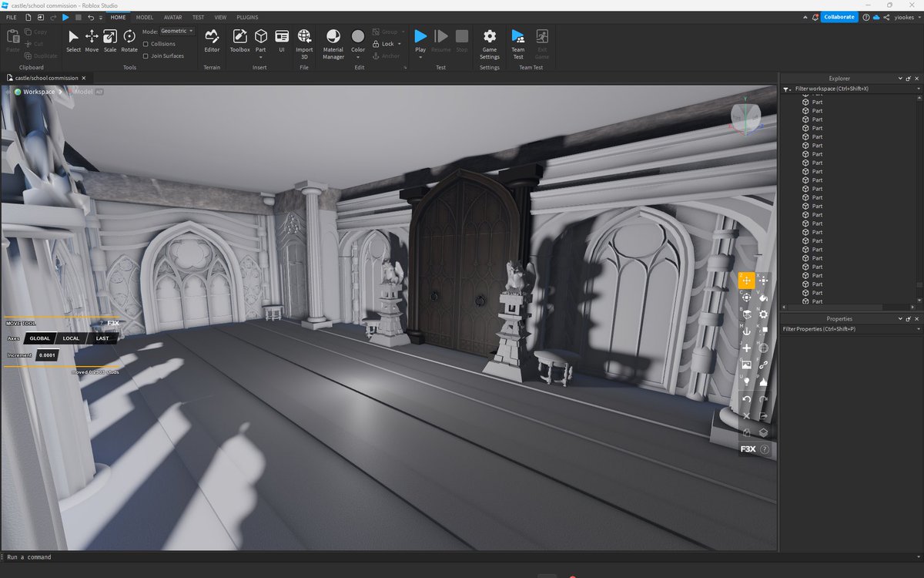924x578 pixels.
Task: Open Game Settings
Action: [x=490, y=44]
